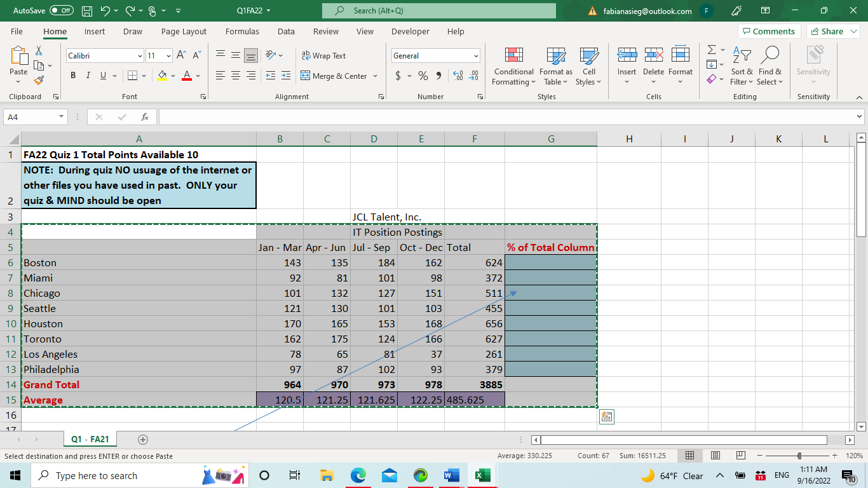Apply Percent Style format
Image resolution: width=868 pixels, height=488 pixels.
pyautogui.click(x=423, y=76)
